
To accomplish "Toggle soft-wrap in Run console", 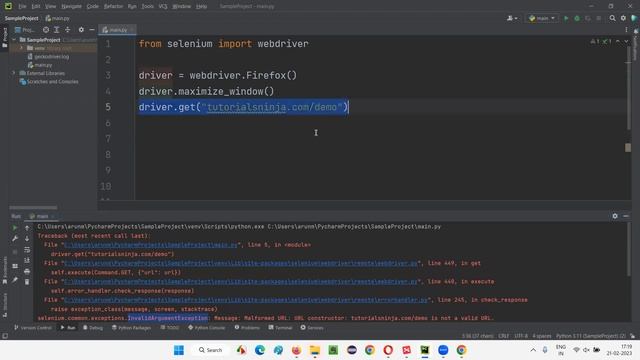I will 27,249.
